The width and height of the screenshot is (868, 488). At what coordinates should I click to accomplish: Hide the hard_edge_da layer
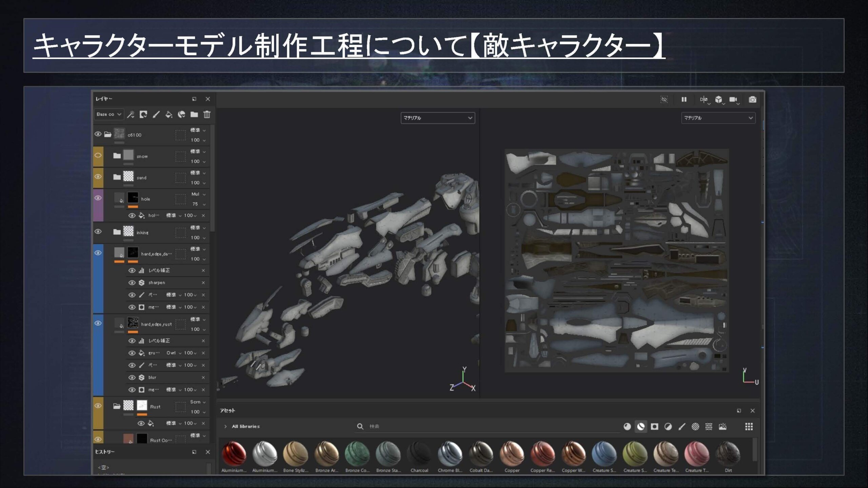(98, 253)
